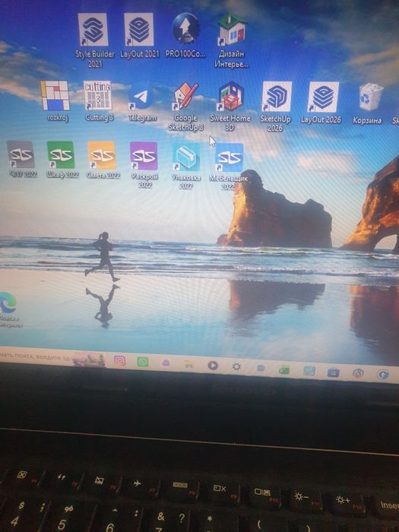Open the purple Раскрой 2022 shortcut
399x532 pixels.
pos(144,156)
